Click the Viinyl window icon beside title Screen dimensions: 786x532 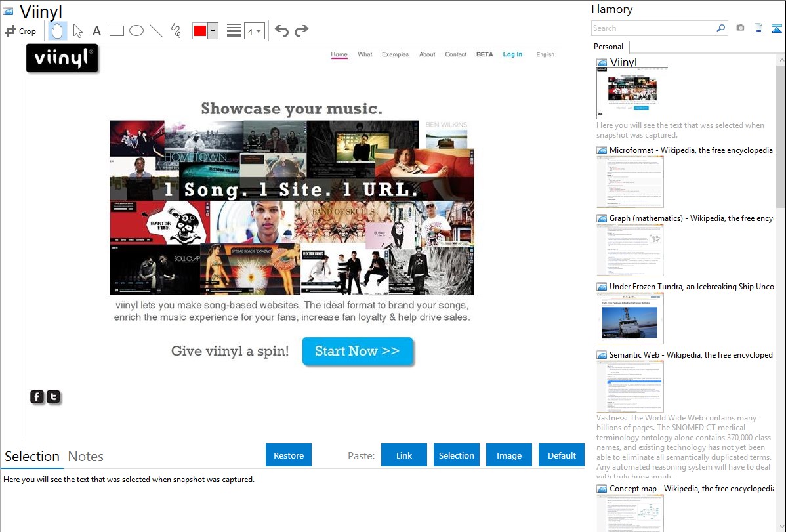click(x=9, y=11)
